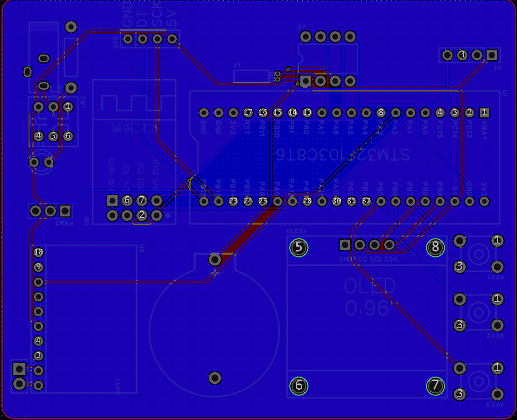
Task: Click STM32 top-row pad 14 at PB1
Action: pyautogui.click(x=292, y=113)
